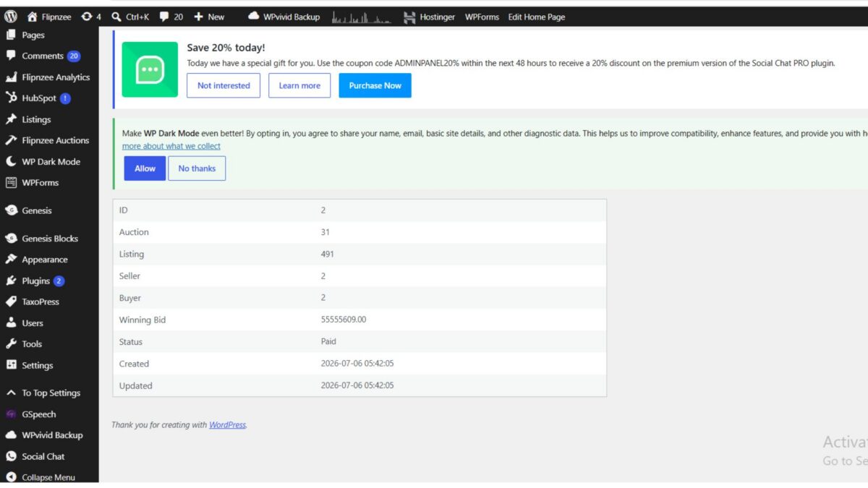Open the New content dropdown

pos(209,17)
